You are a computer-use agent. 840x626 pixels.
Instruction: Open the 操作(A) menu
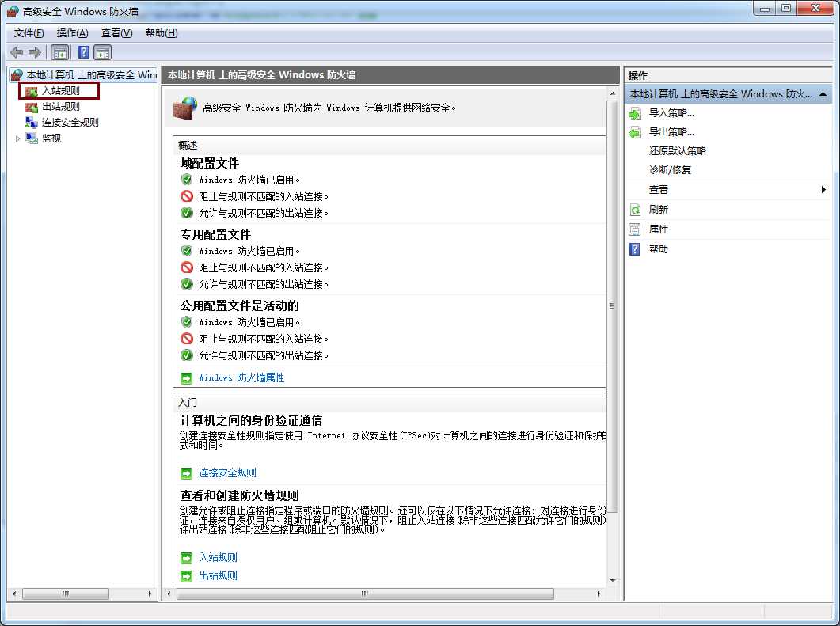coord(72,33)
